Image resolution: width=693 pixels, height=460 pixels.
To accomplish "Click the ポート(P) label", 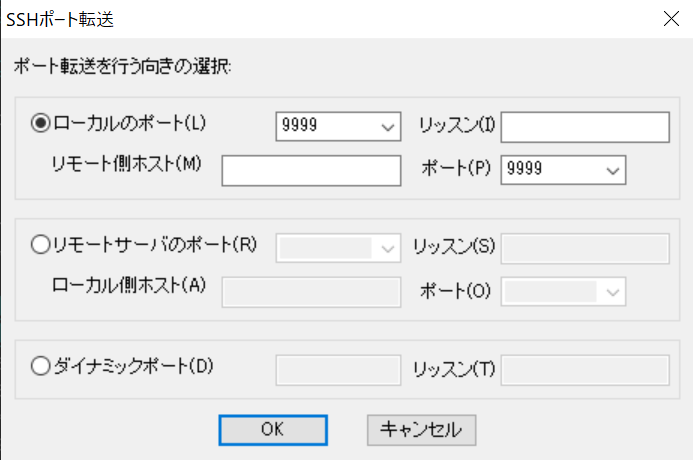I will (x=456, y=168).
